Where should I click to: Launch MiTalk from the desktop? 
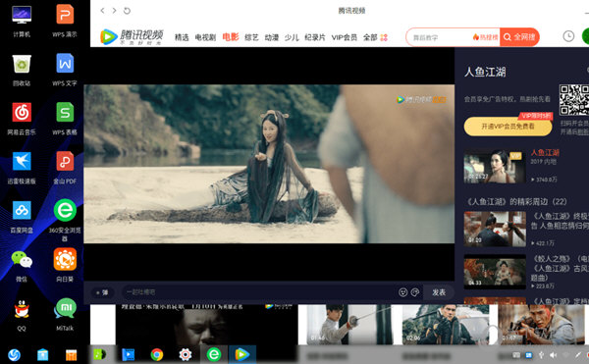(x=65, y=314)
